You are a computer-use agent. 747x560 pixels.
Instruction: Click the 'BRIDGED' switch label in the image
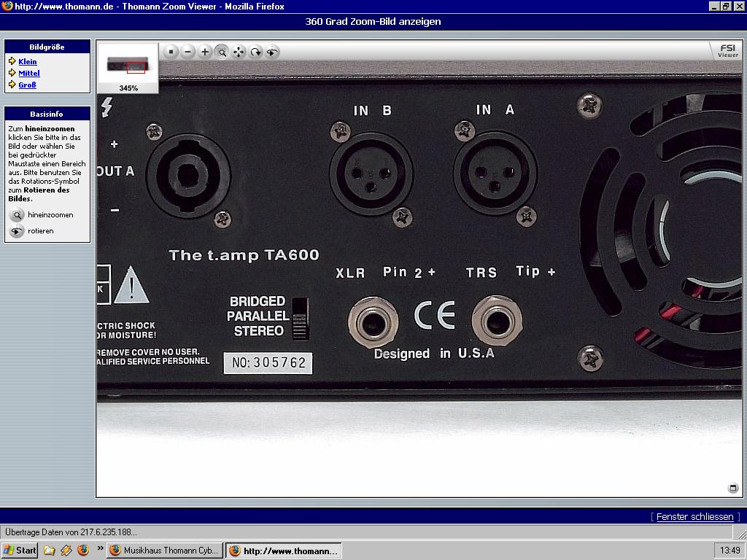258,301
